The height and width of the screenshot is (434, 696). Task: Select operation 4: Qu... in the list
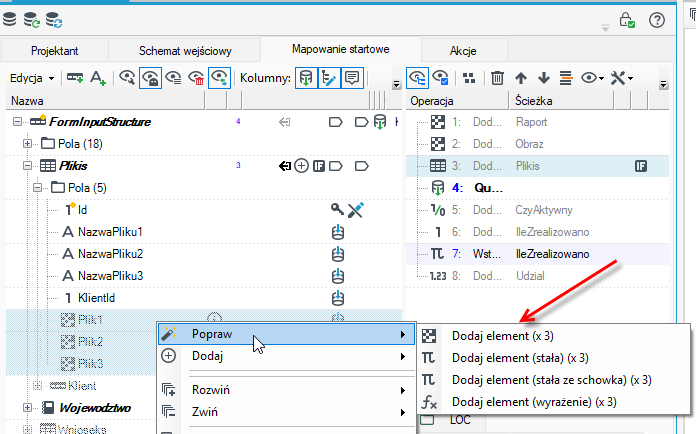(537, 188)
